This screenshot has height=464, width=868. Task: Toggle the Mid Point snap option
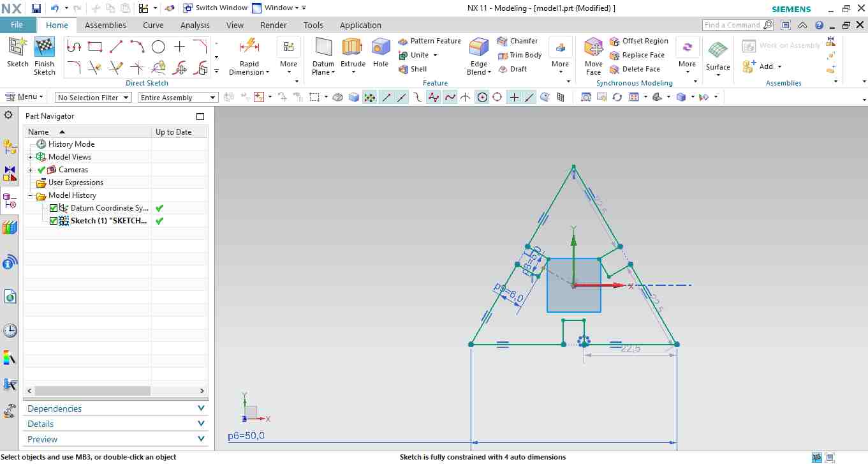pos(401,97)
